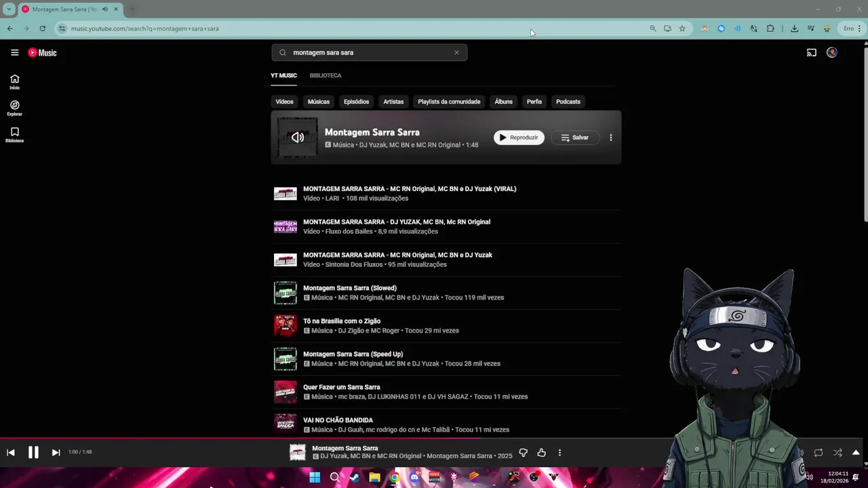Play Montagem Sarra Sarra (Slowed)

click(x=446, y=293)
